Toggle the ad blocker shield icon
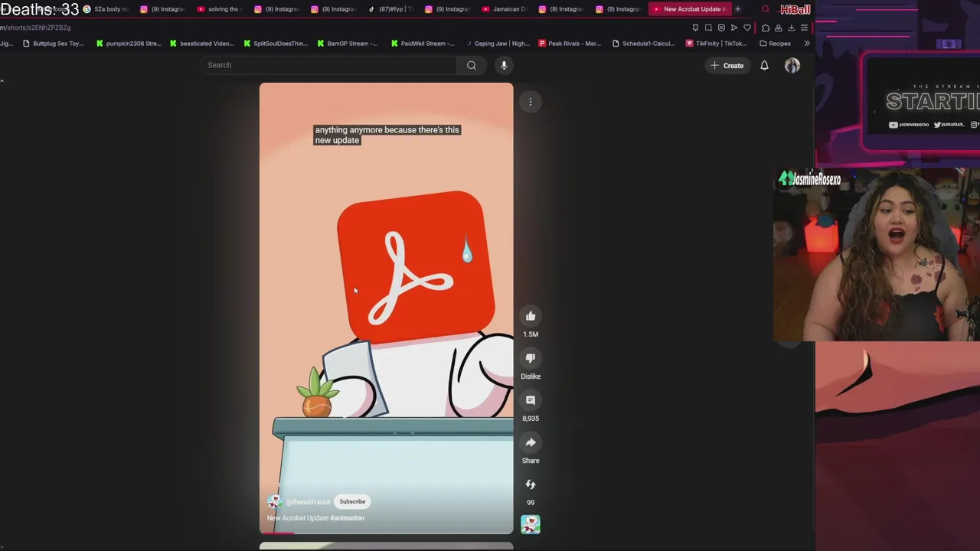The width and height of the screenshot is (980, 551). [x=721, y=28]
